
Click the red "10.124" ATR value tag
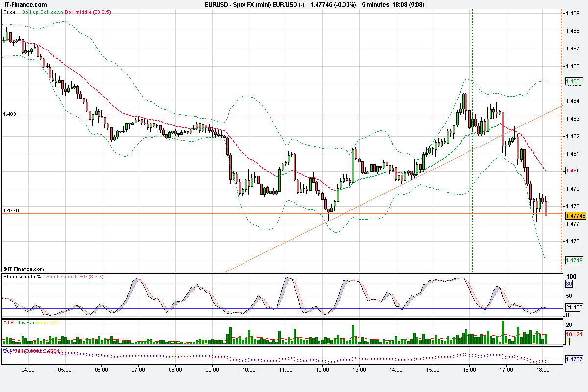[x=574, y=334]
